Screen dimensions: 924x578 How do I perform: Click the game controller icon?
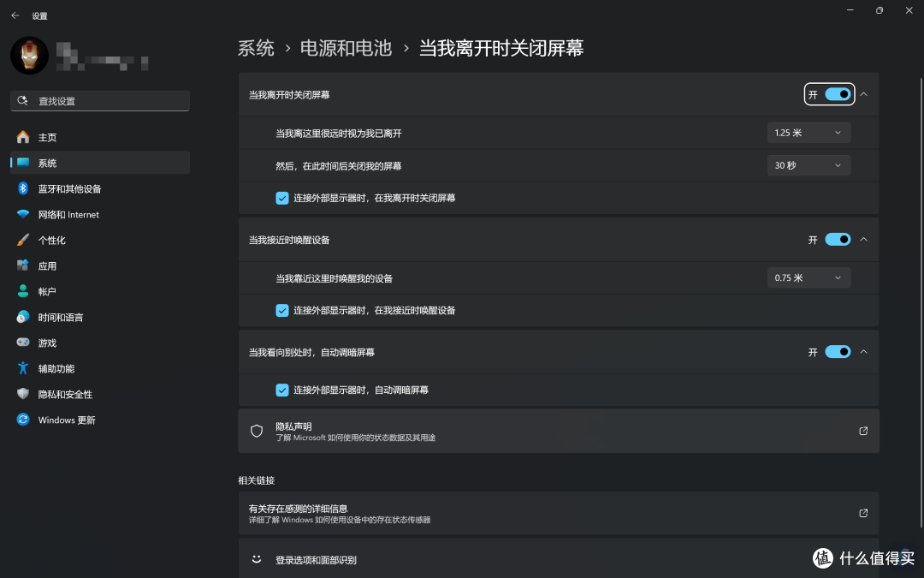tap(23, 342)
